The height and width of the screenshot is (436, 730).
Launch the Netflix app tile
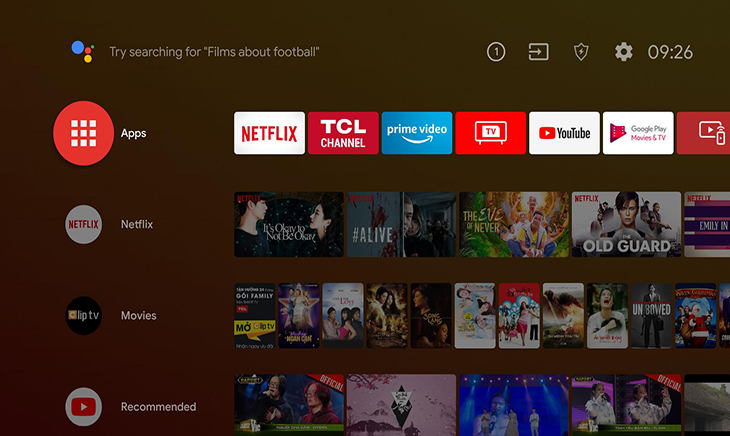click(x=270, y=133)
